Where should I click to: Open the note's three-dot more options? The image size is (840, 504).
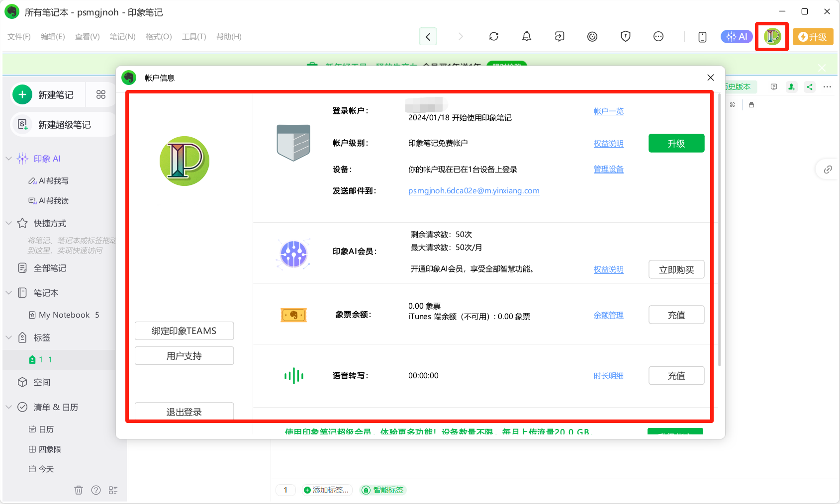tap(827, 87)
